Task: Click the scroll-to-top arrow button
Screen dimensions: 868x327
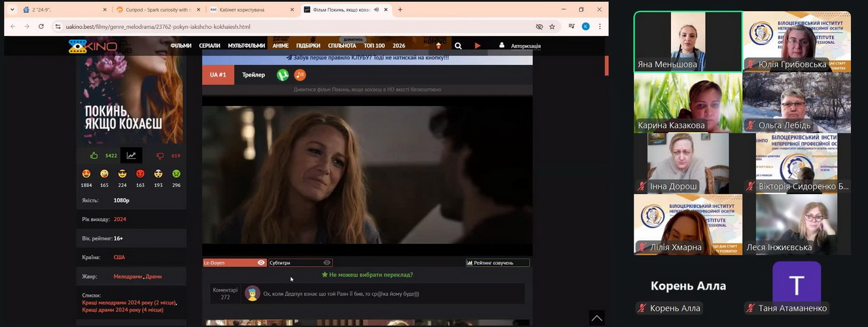Action: pyautogui.click(x=597, y=318)
